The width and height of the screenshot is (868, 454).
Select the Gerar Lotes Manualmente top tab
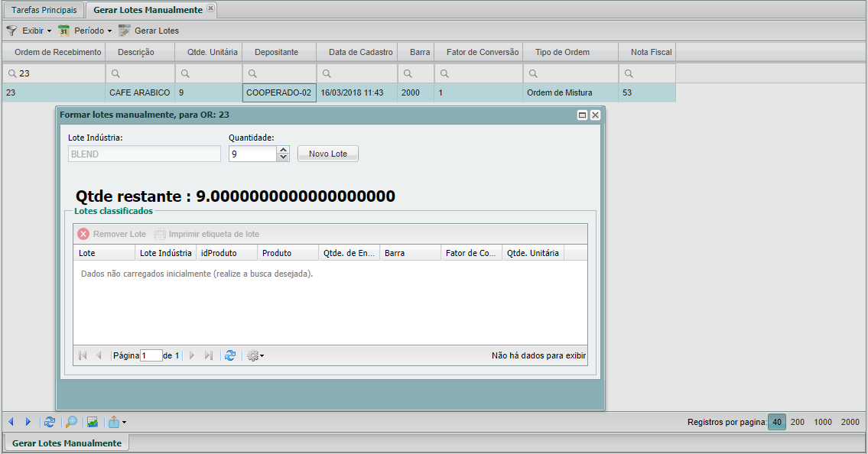[148, 10]
